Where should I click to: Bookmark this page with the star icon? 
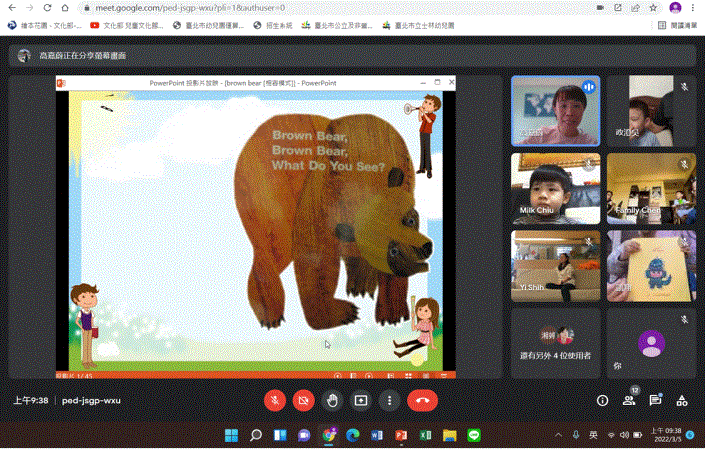pyautogui.click(x=652, y=7)
